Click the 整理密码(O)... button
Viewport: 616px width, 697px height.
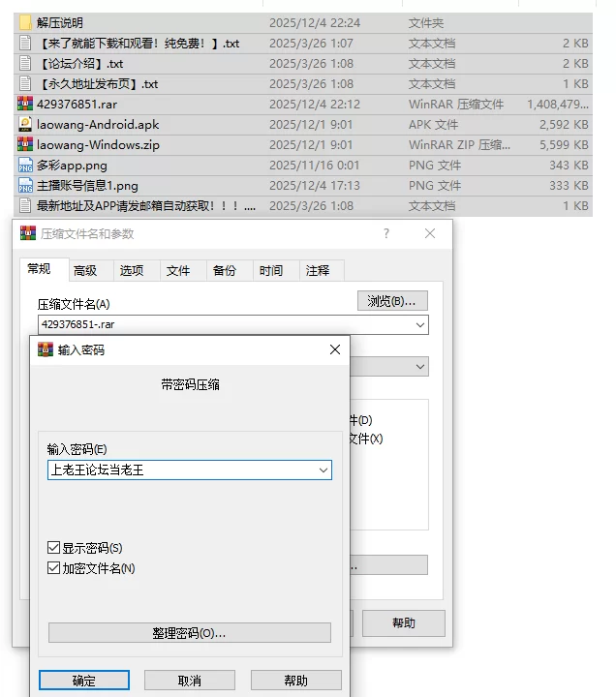pos(190,633)
